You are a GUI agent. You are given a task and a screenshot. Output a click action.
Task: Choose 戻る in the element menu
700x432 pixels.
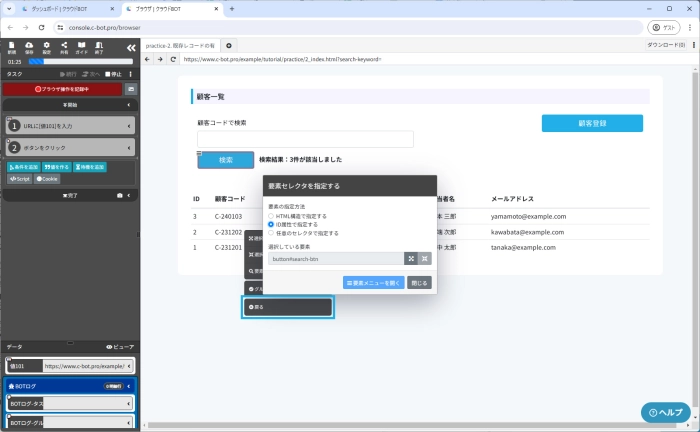pyautogui.click(x=288, y=308)
